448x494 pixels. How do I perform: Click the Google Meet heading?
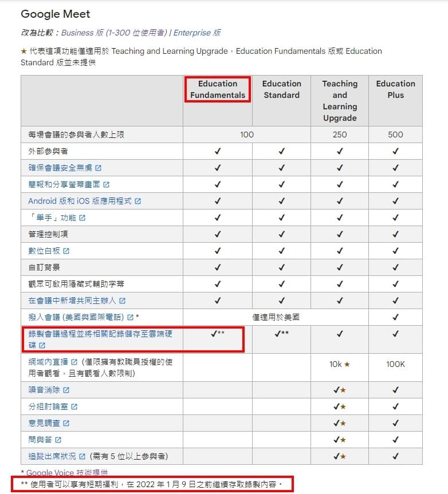pos(56,14)
